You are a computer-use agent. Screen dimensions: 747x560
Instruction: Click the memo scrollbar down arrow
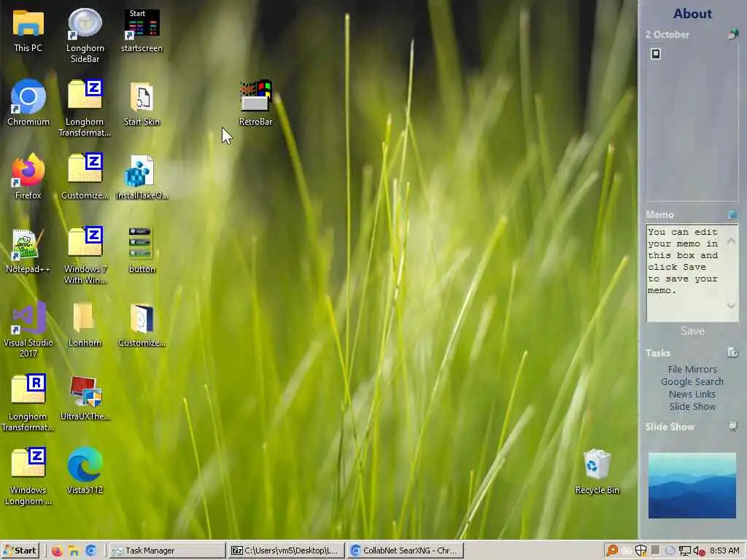pyautogui.click(x=731, y=306)
